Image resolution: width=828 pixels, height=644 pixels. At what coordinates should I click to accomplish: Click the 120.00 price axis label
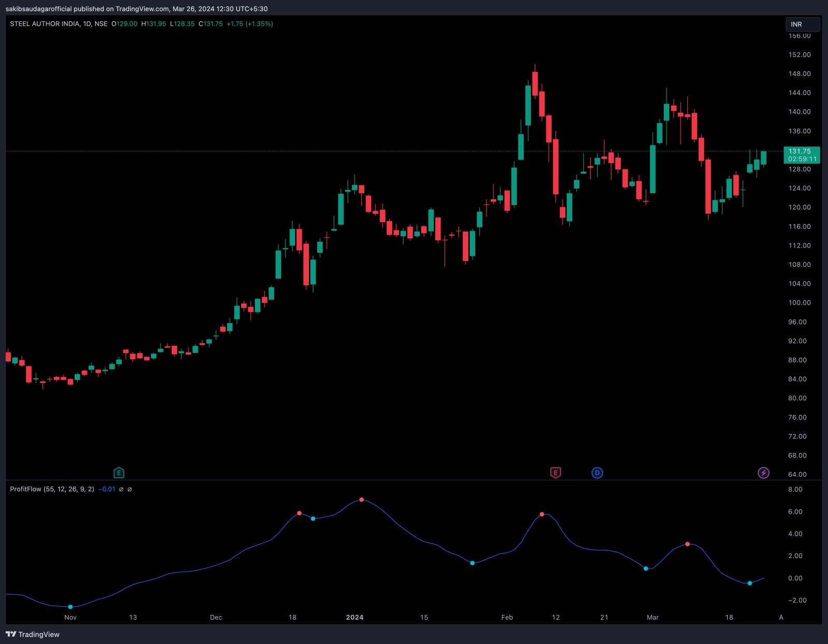(800, 207)
